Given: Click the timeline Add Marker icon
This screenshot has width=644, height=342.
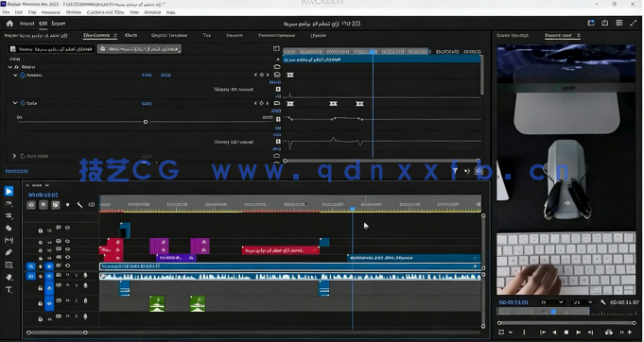Looking at the screenshot, I should point(68,205).
